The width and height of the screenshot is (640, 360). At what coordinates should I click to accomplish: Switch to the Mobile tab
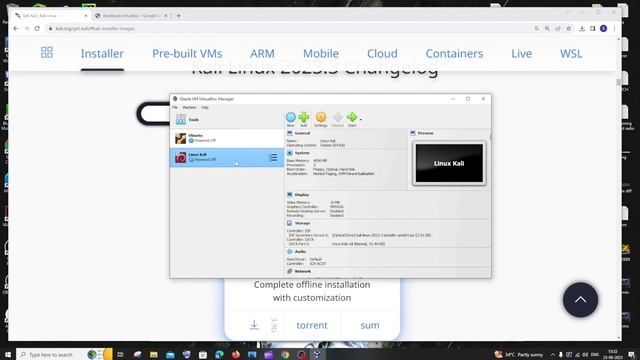click(321, 53)
